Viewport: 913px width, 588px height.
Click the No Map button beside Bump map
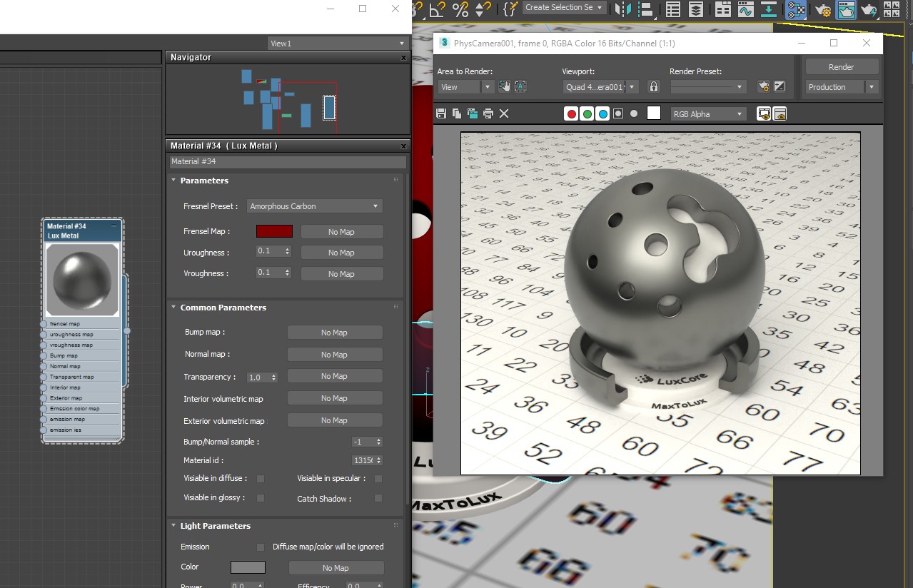point(334,333)
